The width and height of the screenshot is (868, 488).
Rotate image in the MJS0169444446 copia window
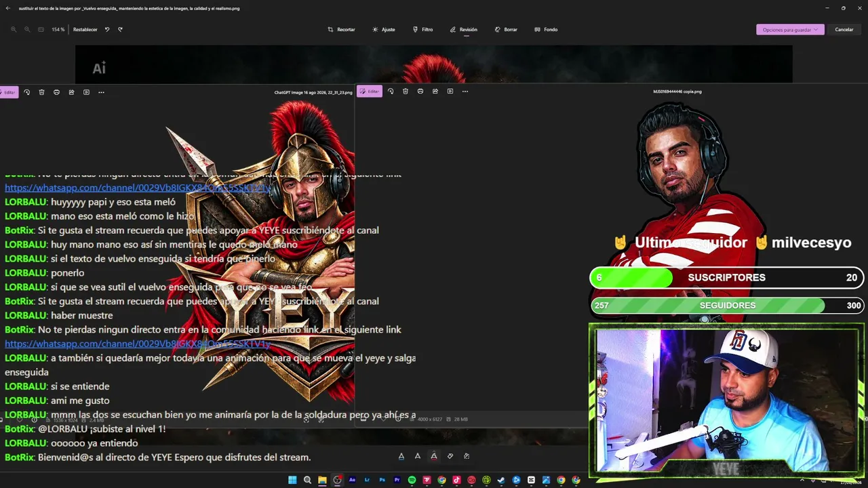click(391, 91)
